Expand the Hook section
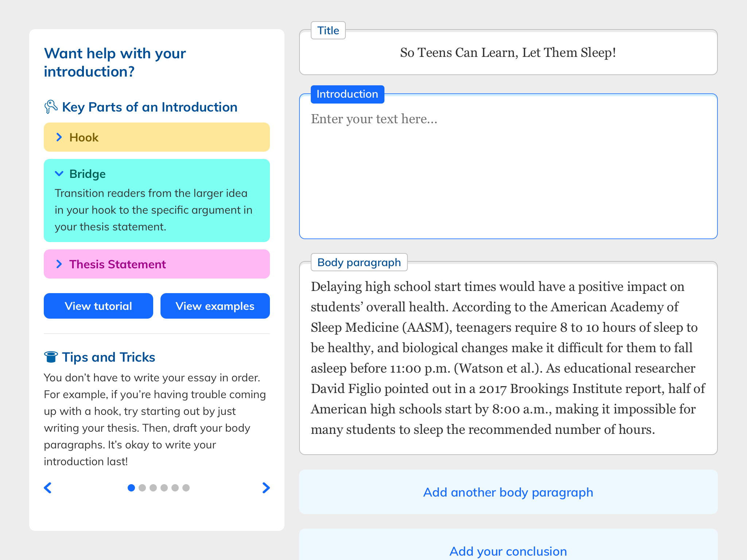Image resolution: width=747 pixels, height=560 pixels. tap(156, 137)
